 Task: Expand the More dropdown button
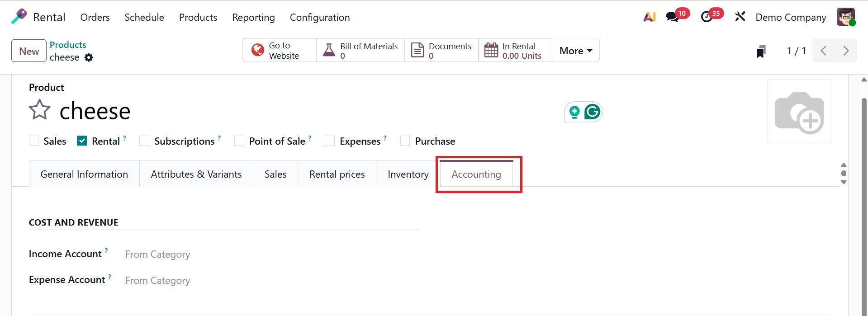point(575,51)
